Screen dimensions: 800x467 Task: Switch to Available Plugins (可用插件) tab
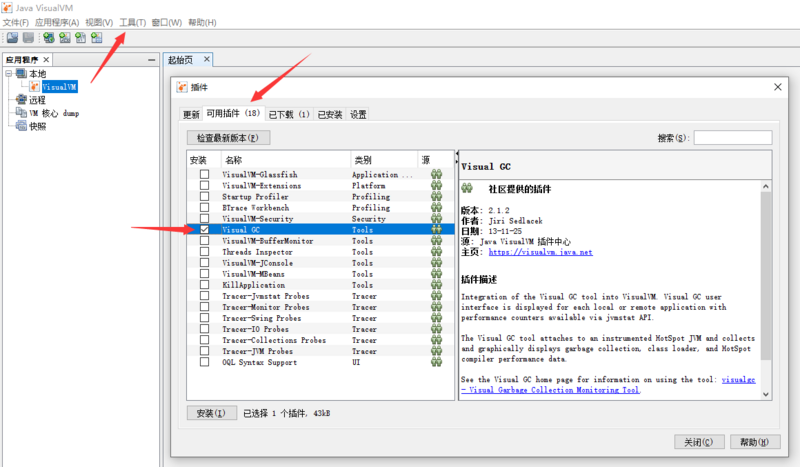233,113
